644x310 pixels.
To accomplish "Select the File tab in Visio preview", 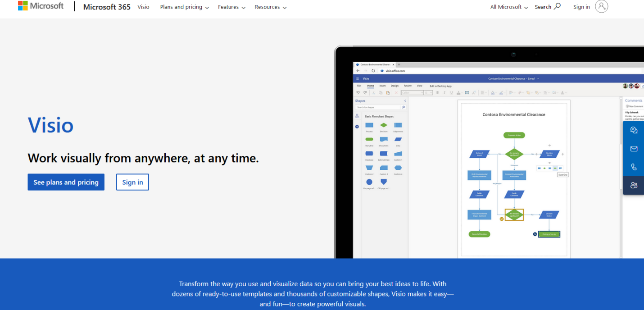I will click(x=359, y=86).
